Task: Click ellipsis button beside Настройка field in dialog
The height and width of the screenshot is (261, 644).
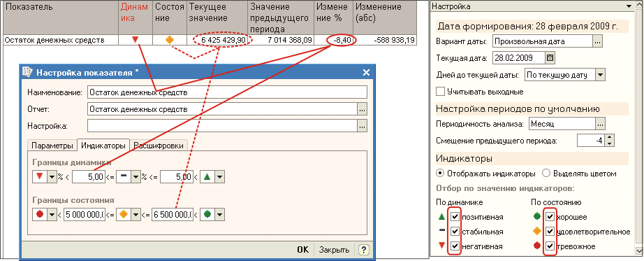Action: (362, 127)
